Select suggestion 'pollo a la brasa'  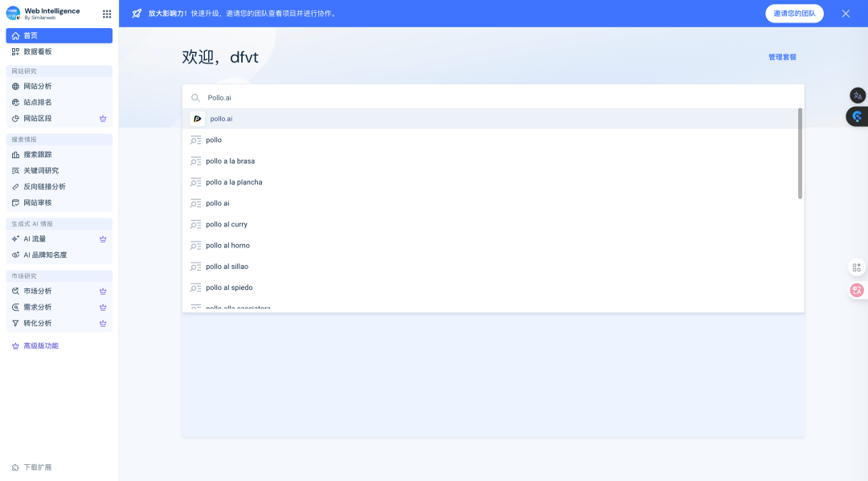[490, 161]
